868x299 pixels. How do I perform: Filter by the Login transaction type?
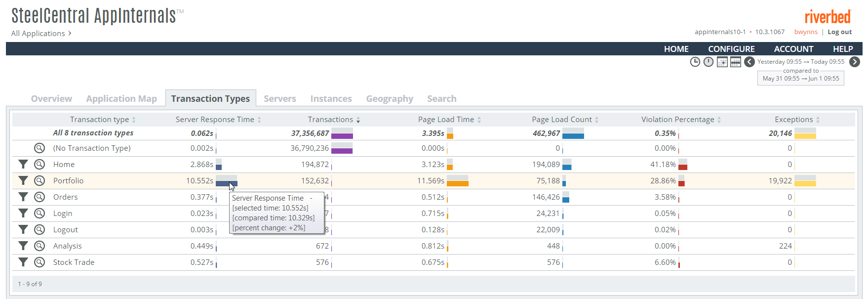23,213
